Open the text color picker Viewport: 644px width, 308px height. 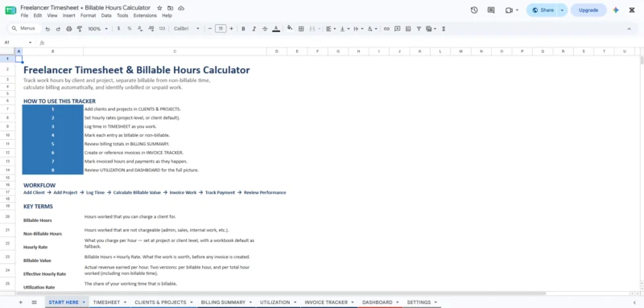pos(276,29)
